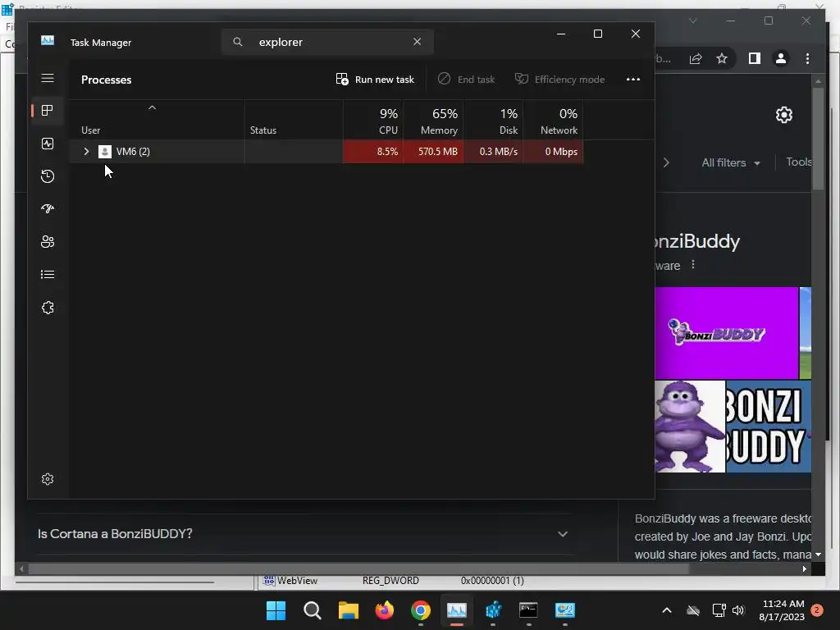Screen dimensions: 840x630
Task: Click the Chrome vertical scrollbar thumb
Action: click(818, 138)
